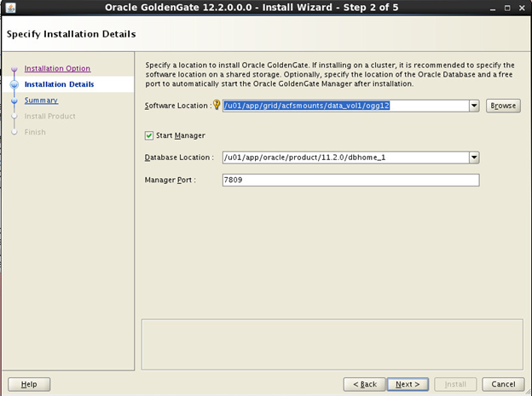Image resolution: width=532 pixels, height=396 pixels.
Task: Click the Installation Details step bullet
Action: coord(14,84)
